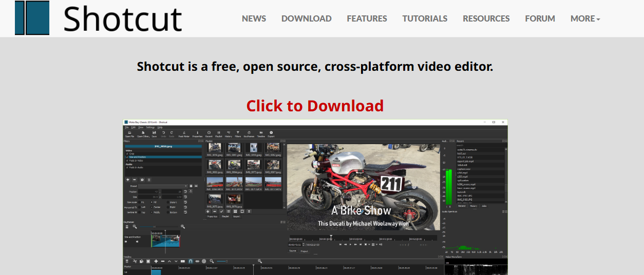Select the Center horizontal fit radio button
The height and width of the screenshot is (275, 644).
click(x=151, y=207)
